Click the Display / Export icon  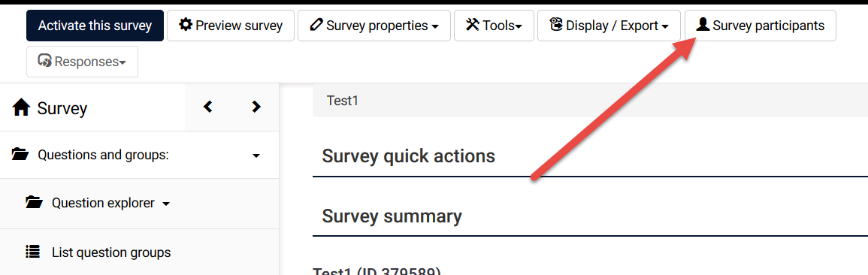pyautogui.click(x=556, y=25)
